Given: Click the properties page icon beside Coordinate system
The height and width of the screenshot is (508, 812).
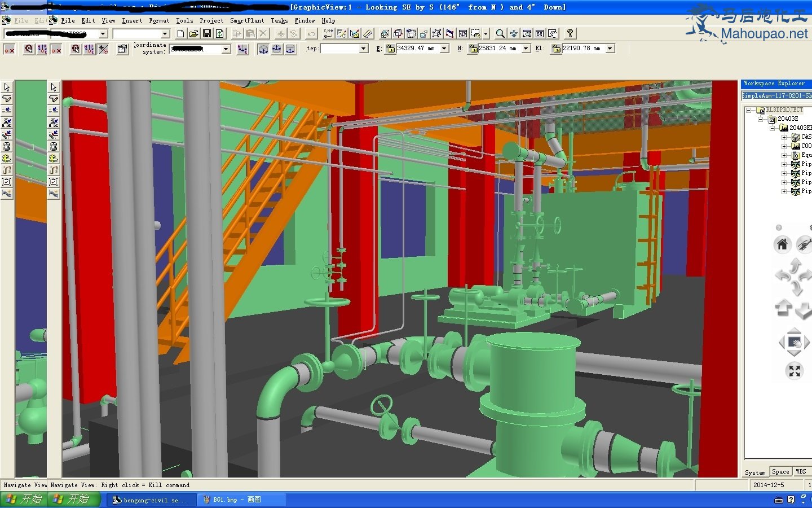Looking at the screenshot, I should pos(122,49).
